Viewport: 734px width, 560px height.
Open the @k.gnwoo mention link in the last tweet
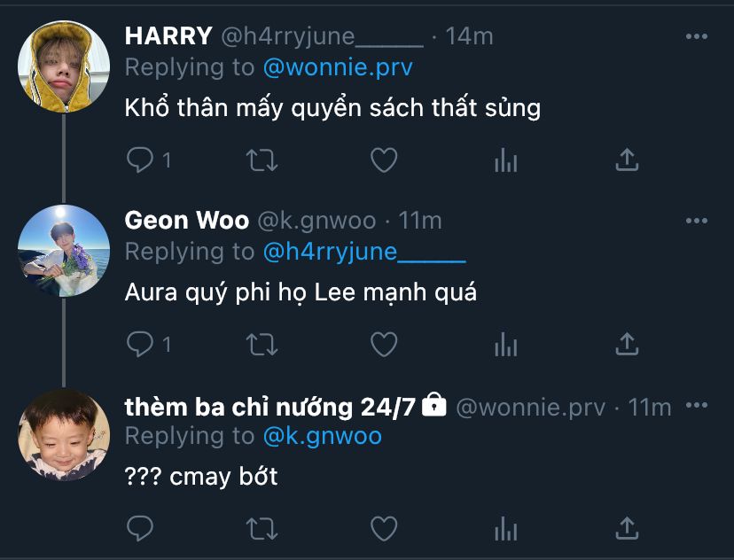(323, 436)
